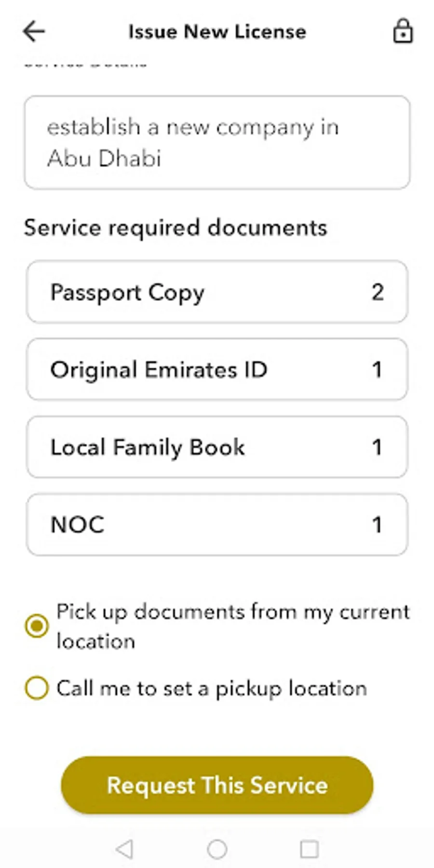Tap 'Call me to set a pickup location' text
Screen dimensions: 434x868
tap(212, 689)
